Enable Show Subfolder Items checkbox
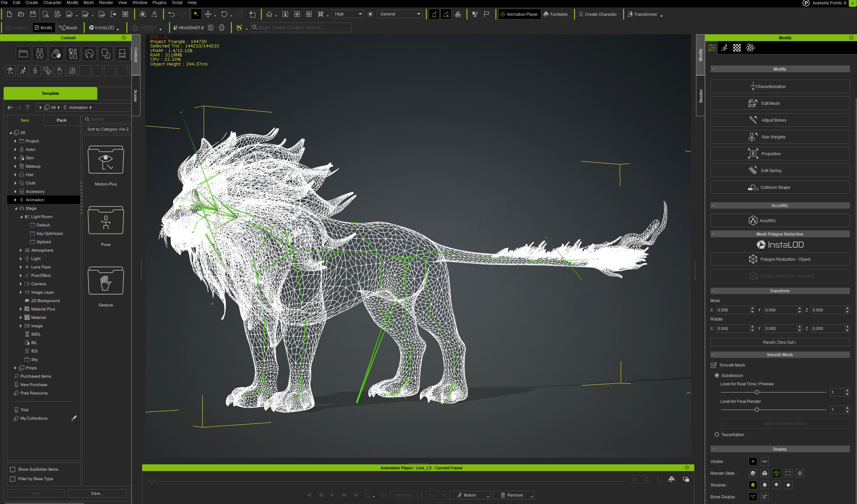 tap(13, 469)
